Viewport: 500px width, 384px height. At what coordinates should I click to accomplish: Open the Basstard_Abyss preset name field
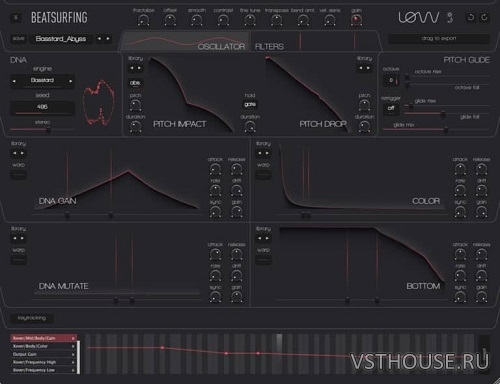tap(61, 39)
